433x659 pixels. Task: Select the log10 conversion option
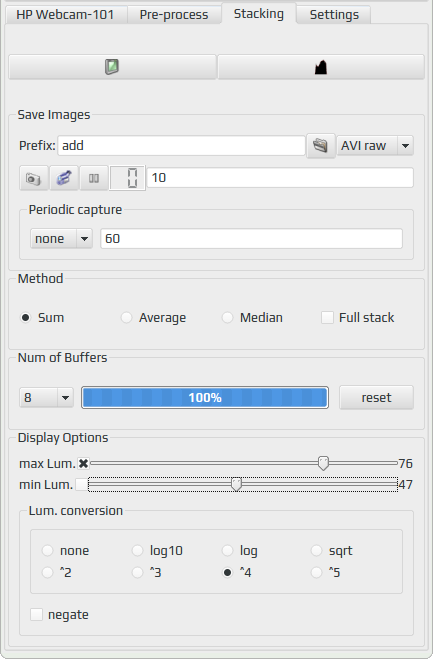tap(157, 551)
